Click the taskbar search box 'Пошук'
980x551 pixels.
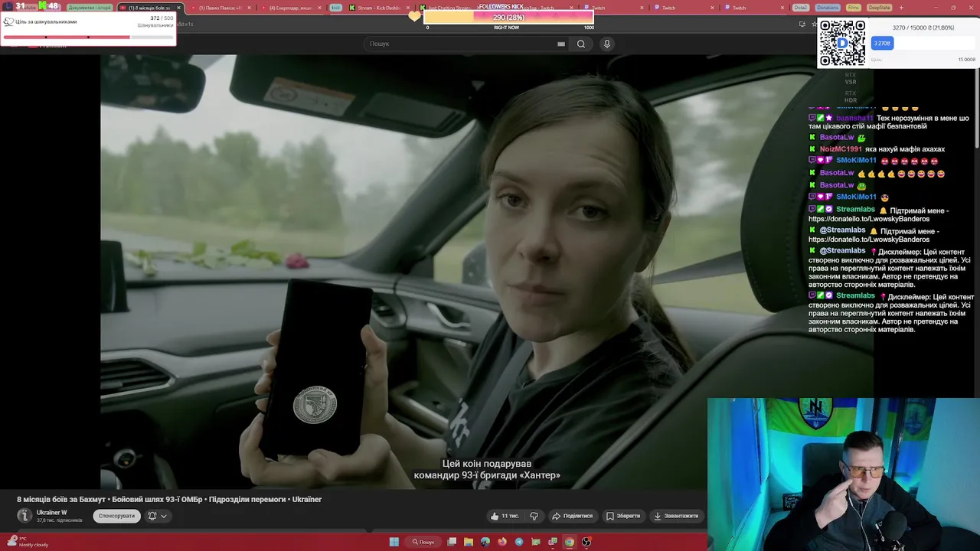[x=423, y=542]
